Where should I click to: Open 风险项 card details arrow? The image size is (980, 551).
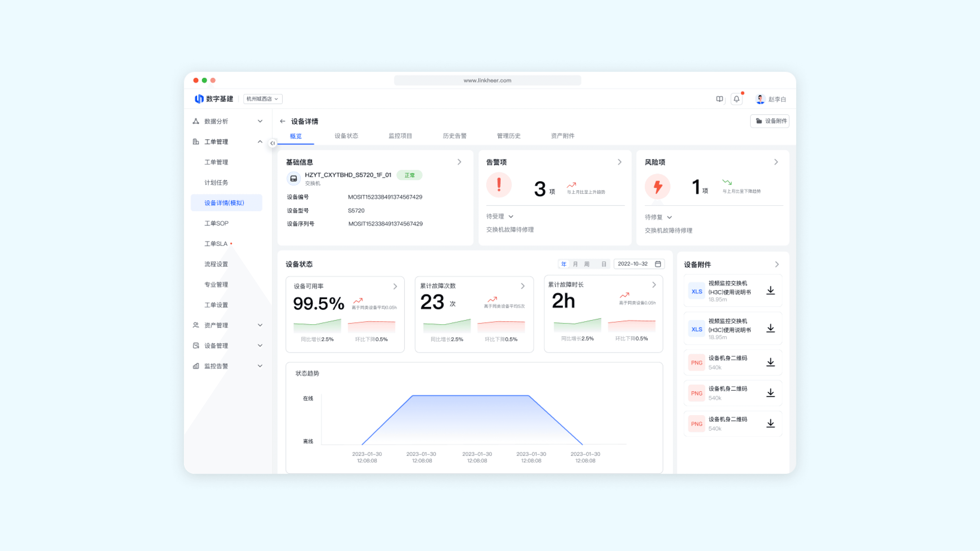pos(776,162)
